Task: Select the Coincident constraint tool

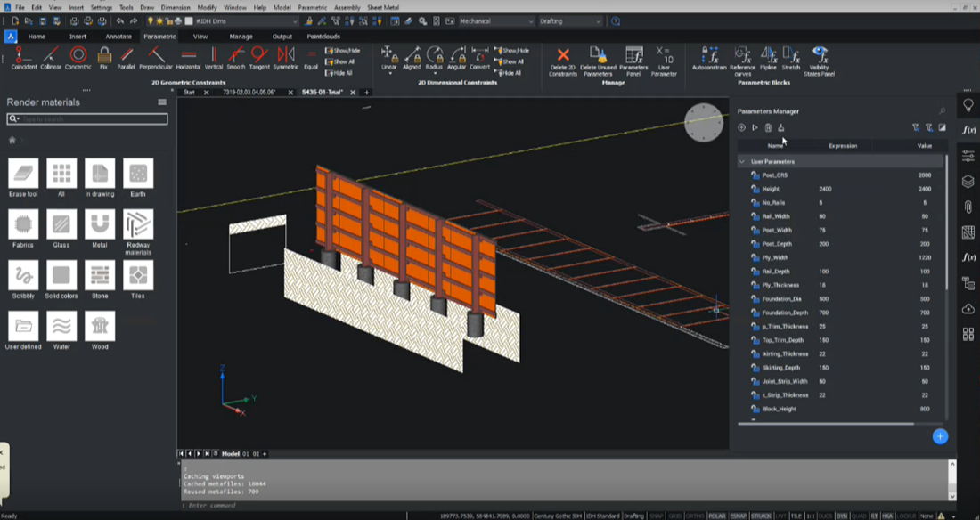Action: pyautogui.click(x=25, y=56)
